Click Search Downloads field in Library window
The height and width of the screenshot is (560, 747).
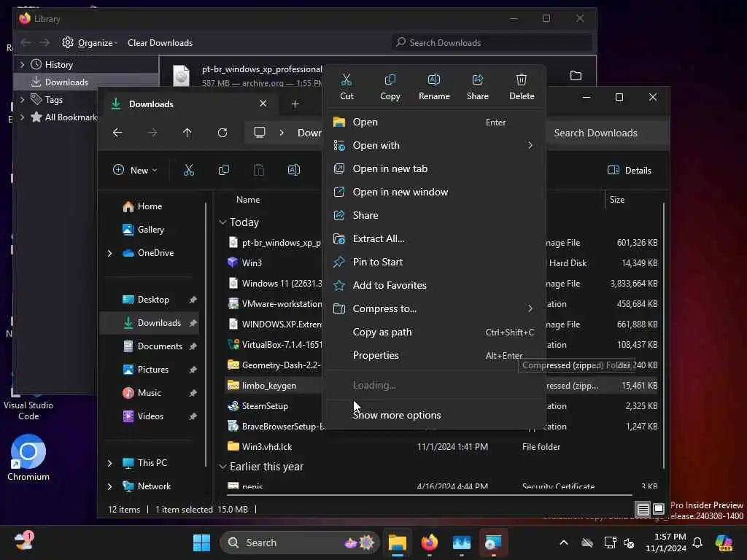tap(492, 43)
